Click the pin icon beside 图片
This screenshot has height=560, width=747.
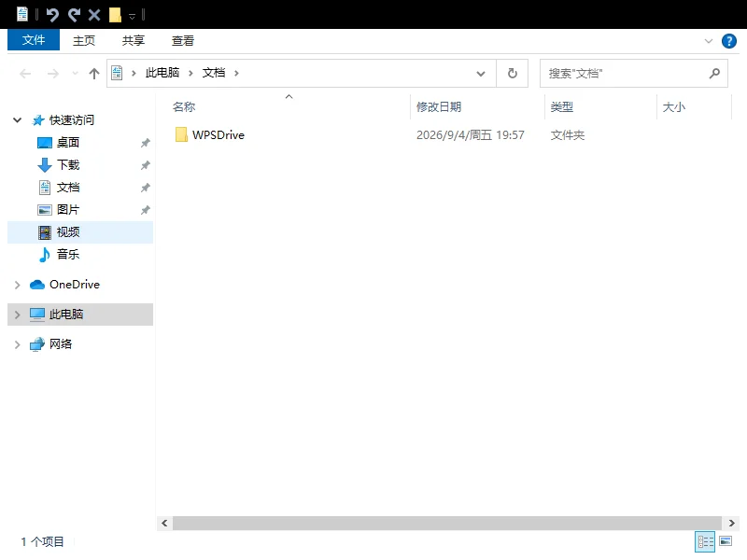click(x=146, y=210)
